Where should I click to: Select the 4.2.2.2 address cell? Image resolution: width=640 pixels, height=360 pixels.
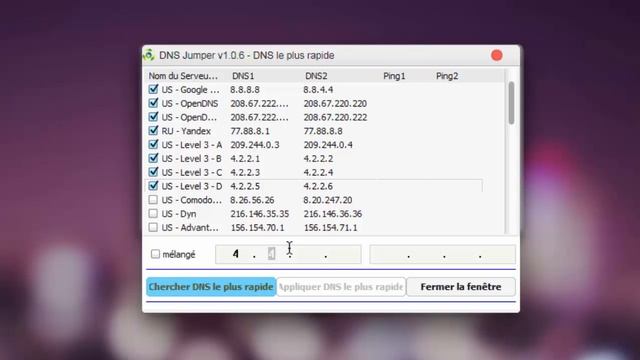tap(318, 158)
